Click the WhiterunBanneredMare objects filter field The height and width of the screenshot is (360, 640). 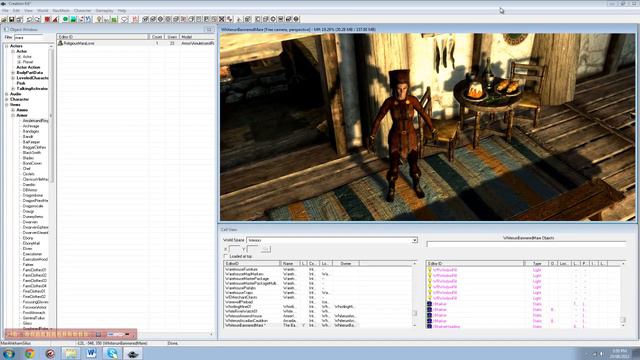526,244
